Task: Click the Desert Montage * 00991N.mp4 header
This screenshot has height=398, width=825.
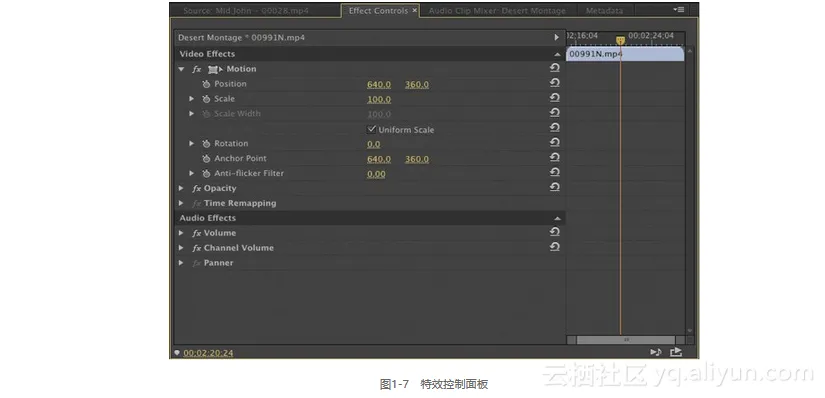Action: 241,38
